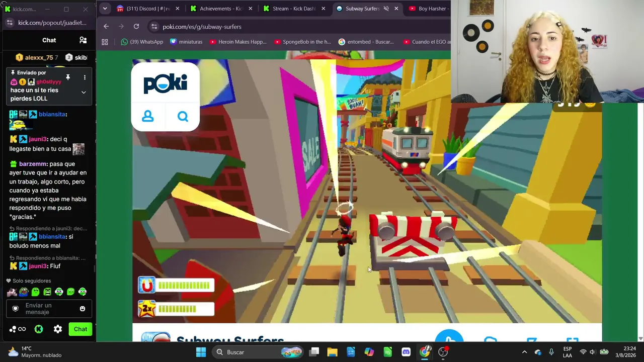
Task: Click the coin magnet power-up meter
Action: [x=176, y=285]
